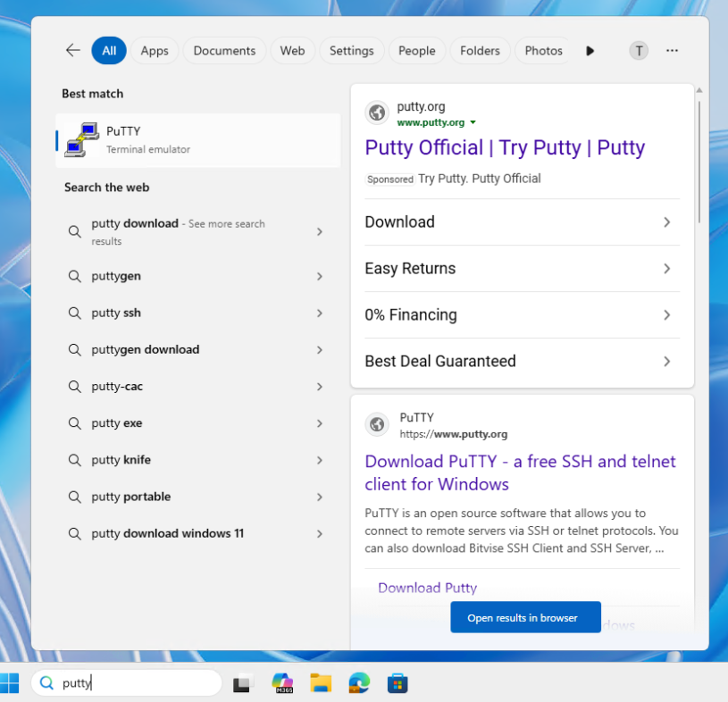Click the Start button
This screenshot has width=728, height=702.
click(11, 682)
